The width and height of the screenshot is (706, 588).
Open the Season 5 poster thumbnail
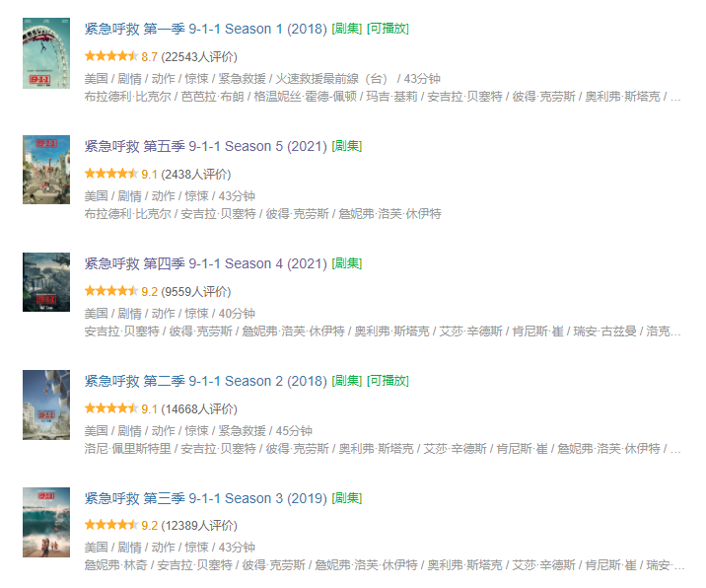click(x=46, y=170)
